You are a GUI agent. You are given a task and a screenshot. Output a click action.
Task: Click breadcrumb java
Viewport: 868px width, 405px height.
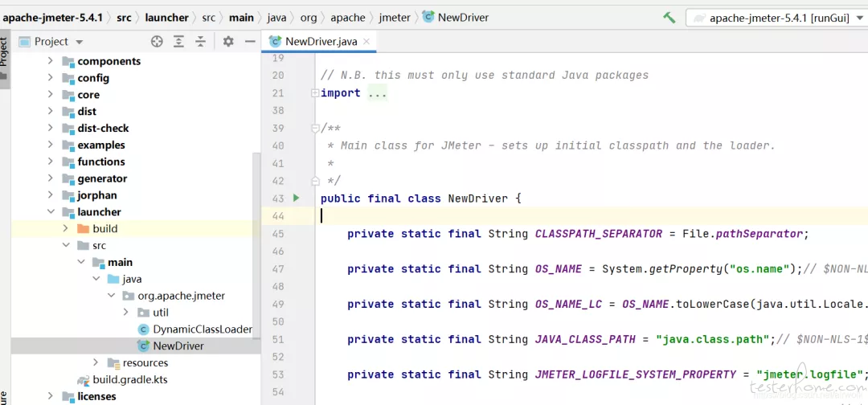pyautogui.click(x=276, y=18)
